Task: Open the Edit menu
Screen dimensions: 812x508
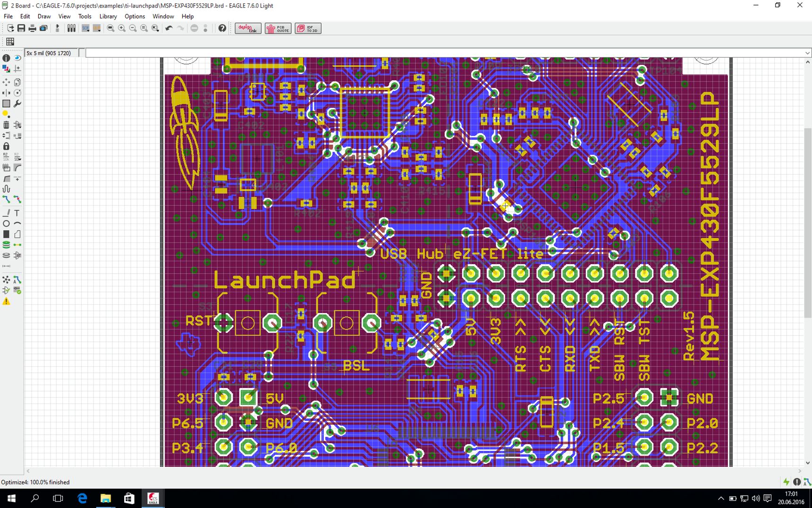Action: [25, 16]
